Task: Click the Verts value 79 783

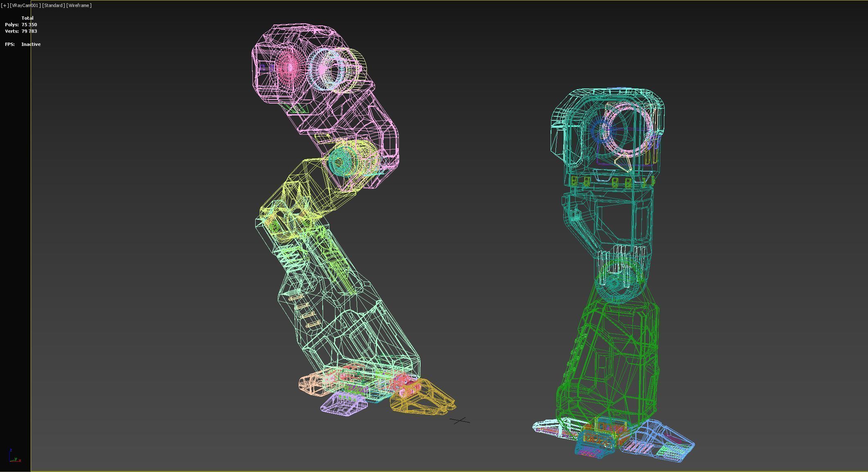Action: pyautogui.click(x=29, y=31)
